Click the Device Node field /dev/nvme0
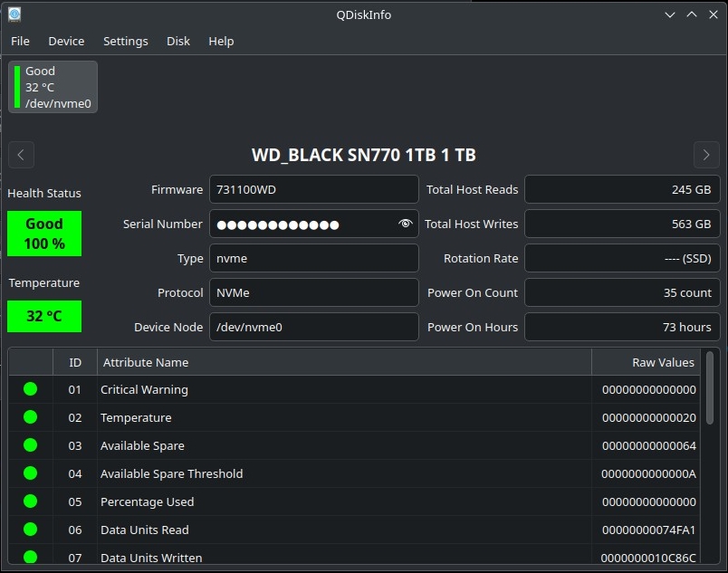728x573 pixels. pyautogui.click(x=314, y=327)
